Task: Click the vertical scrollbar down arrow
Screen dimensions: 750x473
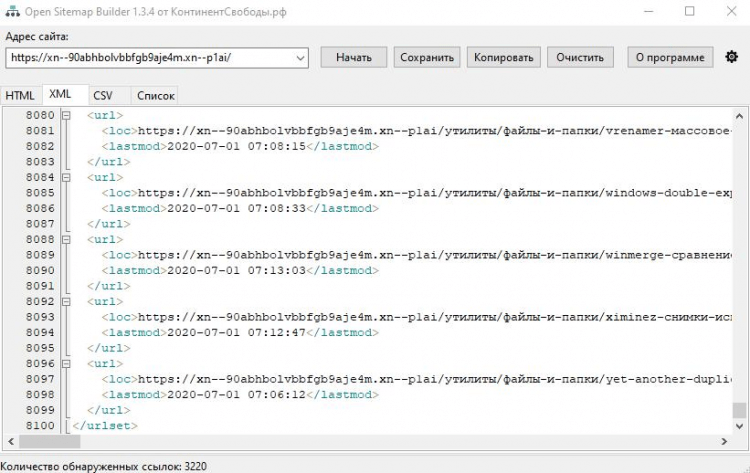Action: pos(739,426)
